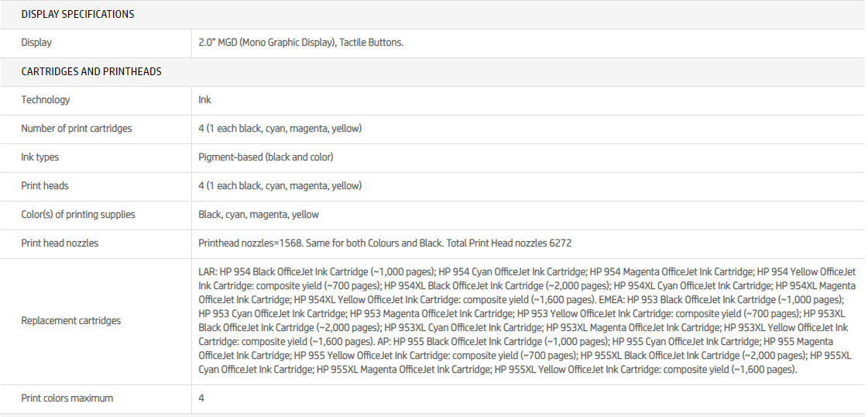868x417 pixels.
Task: Select the Ink types label
Action: click(40, 157)
